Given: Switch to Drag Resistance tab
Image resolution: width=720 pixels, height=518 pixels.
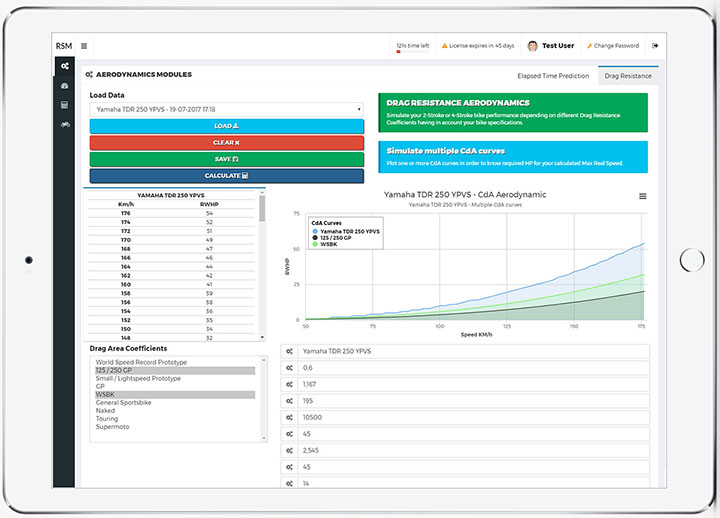Looking at the screenshot, I should (x=628, y=76).
